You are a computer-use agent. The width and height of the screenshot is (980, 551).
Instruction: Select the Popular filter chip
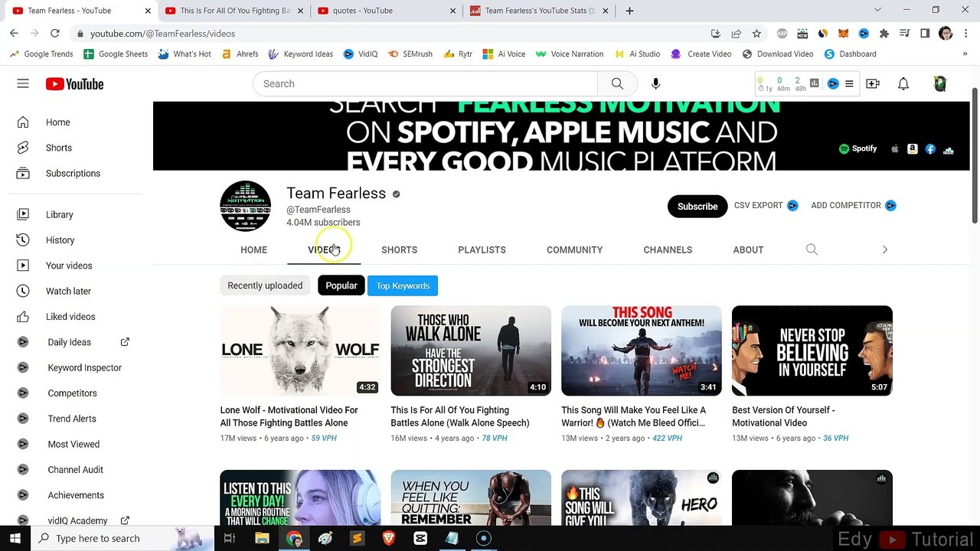click(x=341, y=285)
